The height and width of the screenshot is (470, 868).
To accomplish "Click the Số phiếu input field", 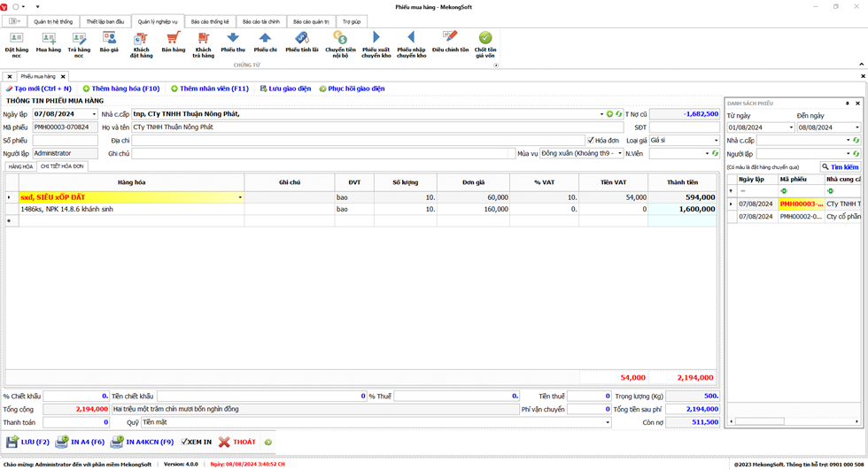I will pos(65,140).
